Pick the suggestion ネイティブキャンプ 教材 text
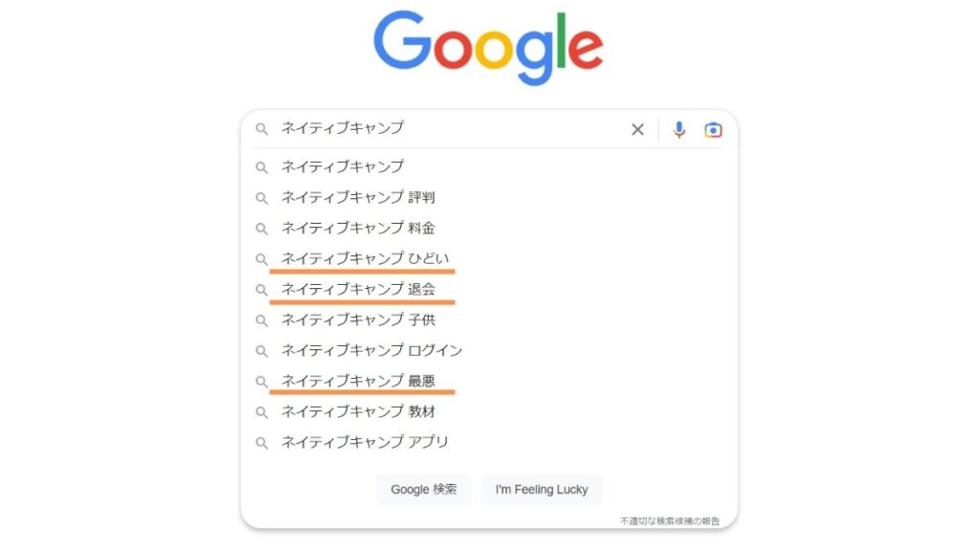The height and width of the screenshot is (551, 980). tap(358, 411)
